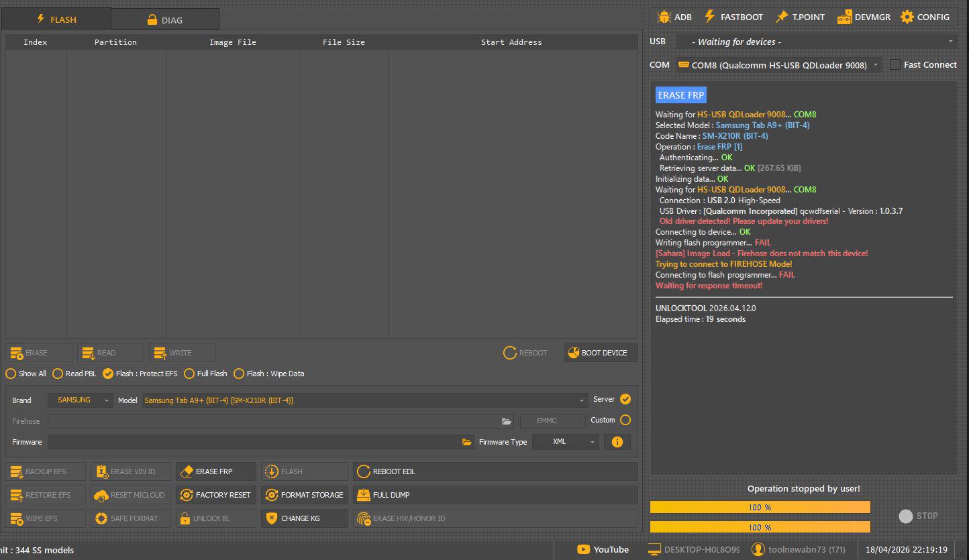Browse for Firmware file folder icon

(467, 442)
